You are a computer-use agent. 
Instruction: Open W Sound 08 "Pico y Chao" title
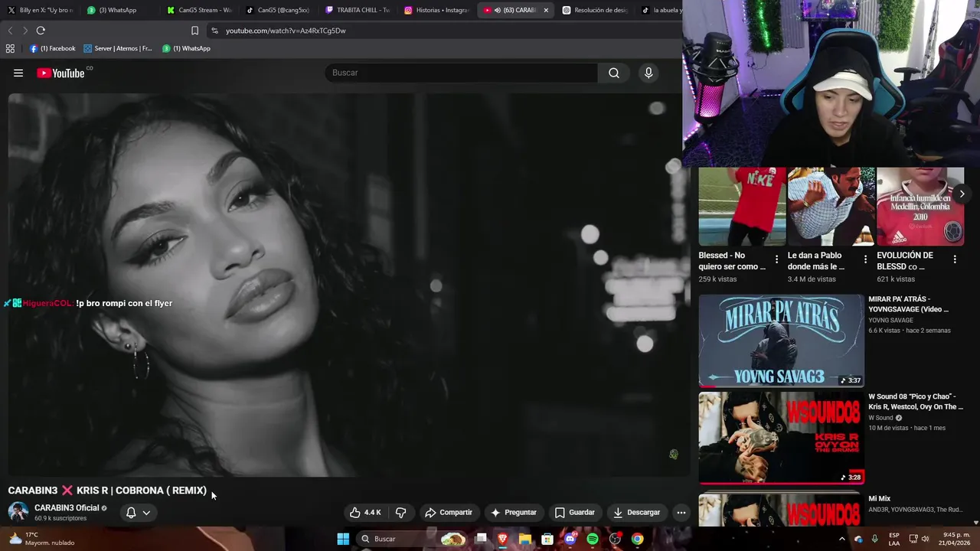coord(916,402)
